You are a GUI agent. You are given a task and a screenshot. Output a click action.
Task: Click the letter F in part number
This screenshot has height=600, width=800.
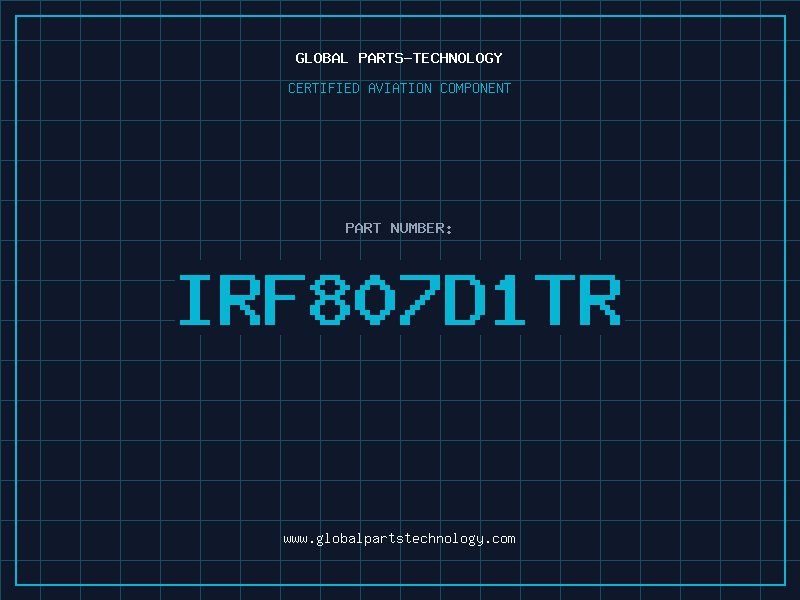pos(284,300)
